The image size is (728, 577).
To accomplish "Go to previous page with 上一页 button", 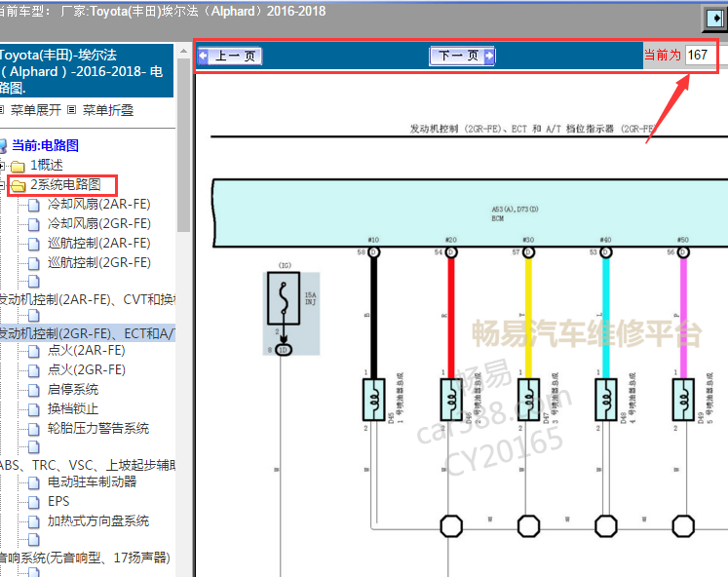I will click(x=230, y=57).
